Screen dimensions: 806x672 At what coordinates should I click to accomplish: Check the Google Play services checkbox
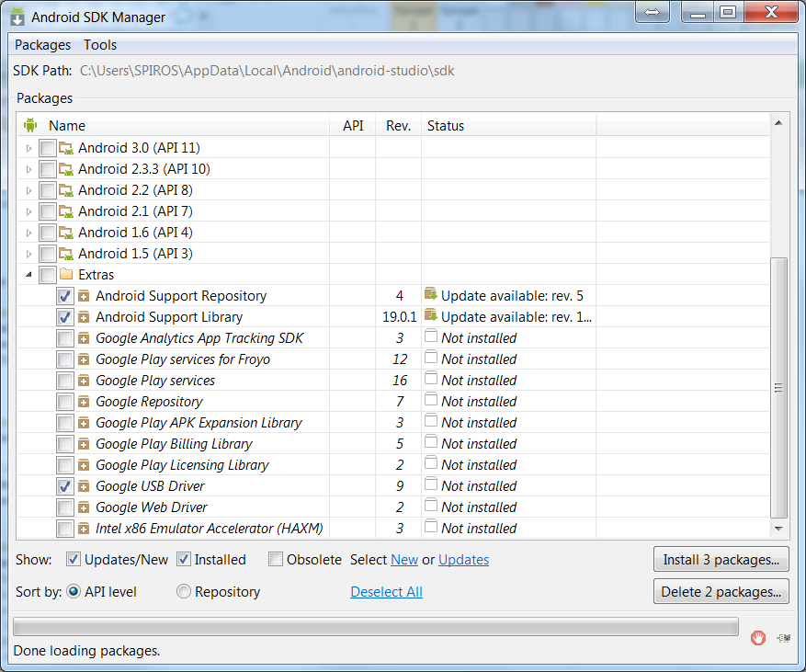64,381
